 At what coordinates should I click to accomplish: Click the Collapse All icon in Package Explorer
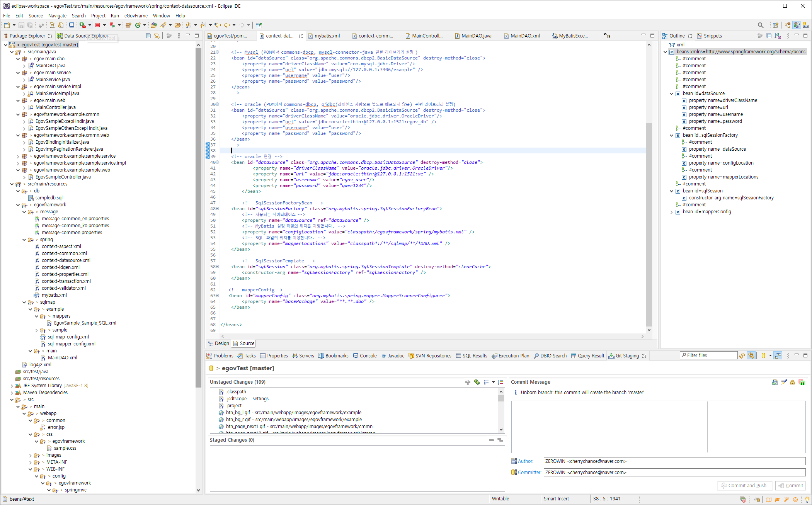coord(148,36)
